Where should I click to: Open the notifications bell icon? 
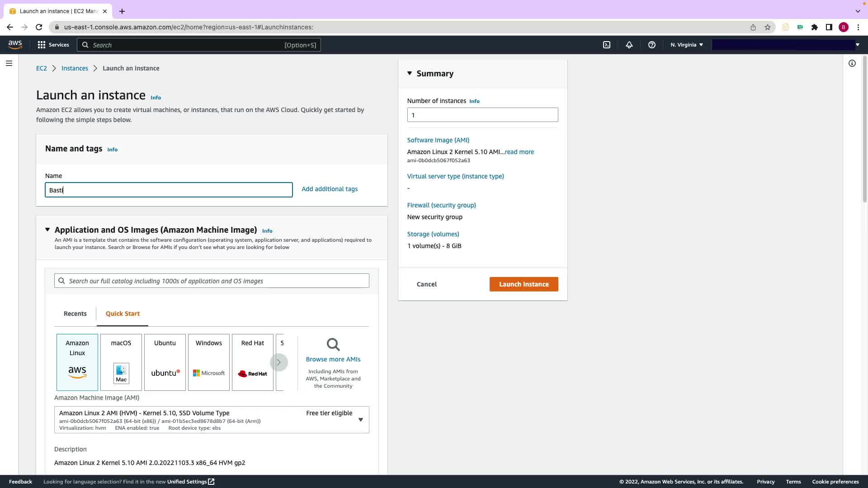tap(629, 45)
